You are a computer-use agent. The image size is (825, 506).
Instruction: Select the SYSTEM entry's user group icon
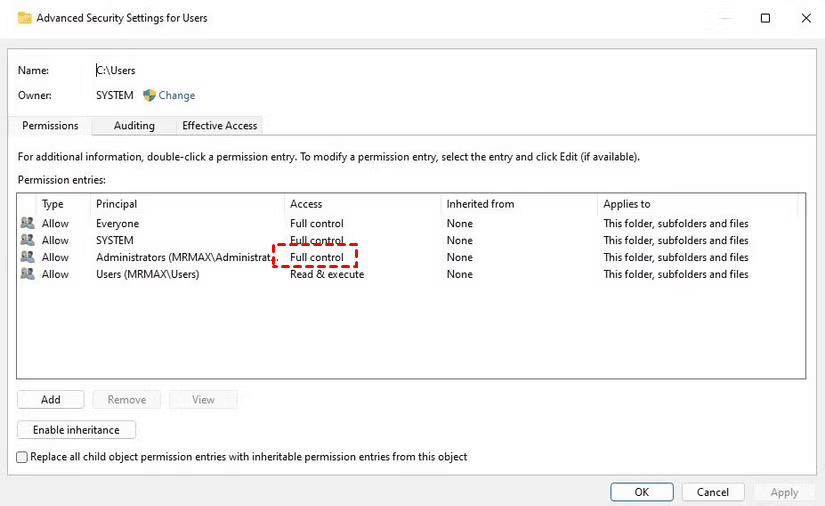27,241
